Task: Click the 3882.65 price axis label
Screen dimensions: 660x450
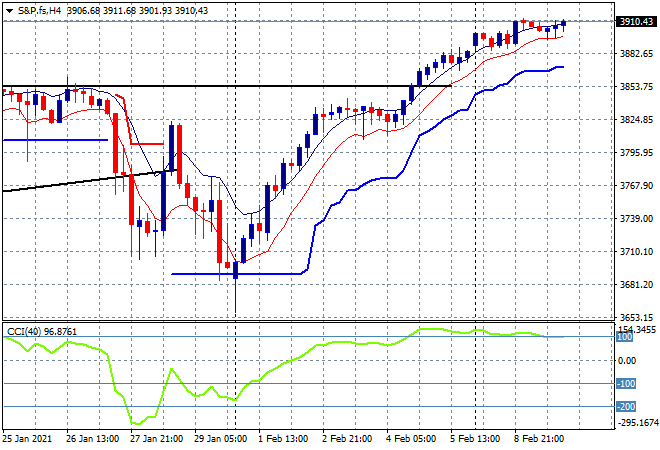Action: (636, 53)
